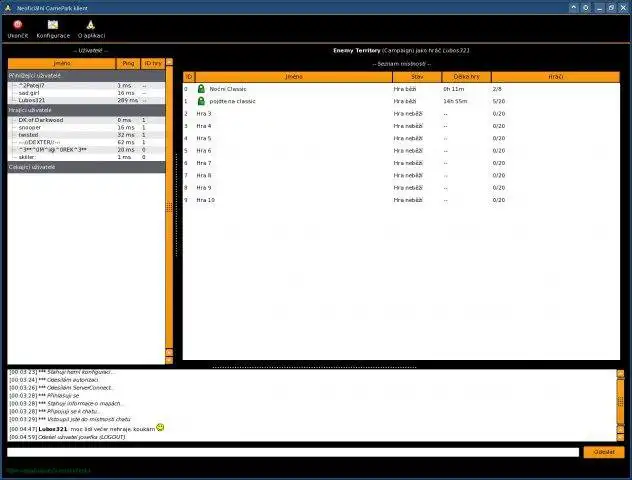Click the chat message input field

click(293, 452)
